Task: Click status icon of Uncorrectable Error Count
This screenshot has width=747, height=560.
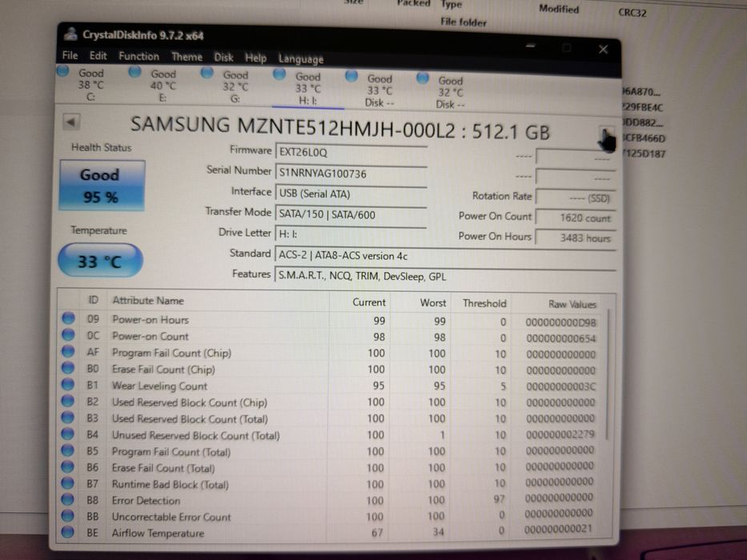Action: (x=68, y=516)
